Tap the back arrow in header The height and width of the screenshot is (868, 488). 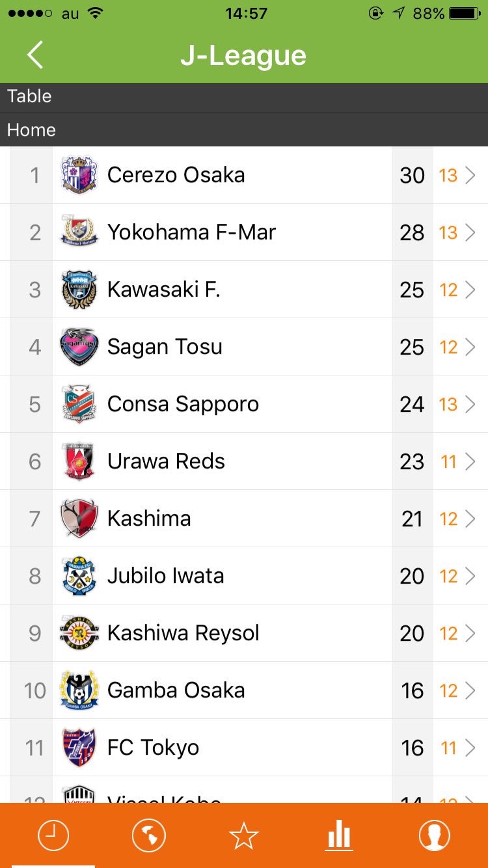tap(35, 55)
